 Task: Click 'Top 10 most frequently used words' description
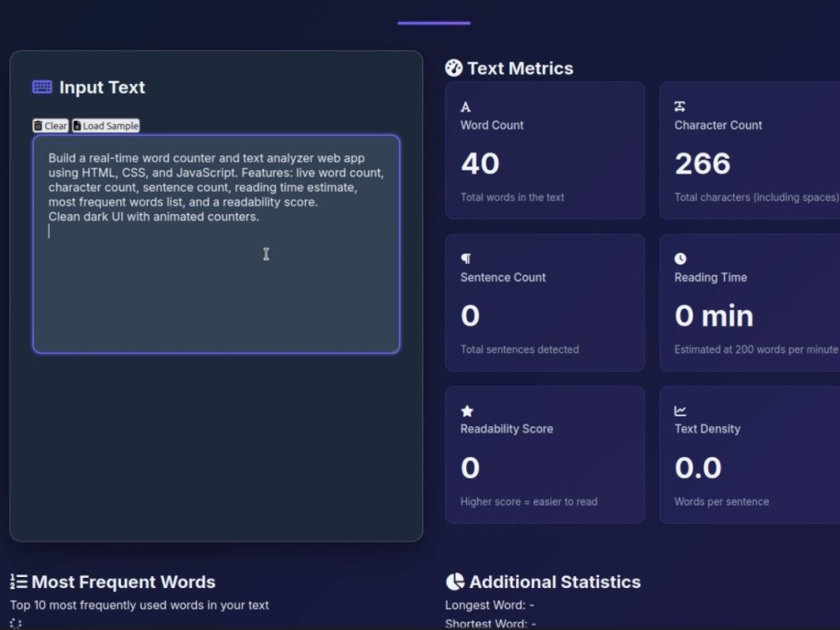pos(139,606)
